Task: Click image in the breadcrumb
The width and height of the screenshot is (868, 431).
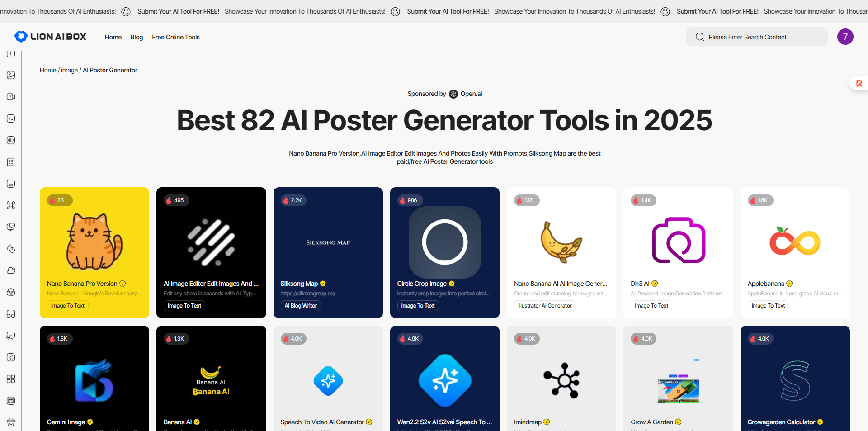Action: 69,70
